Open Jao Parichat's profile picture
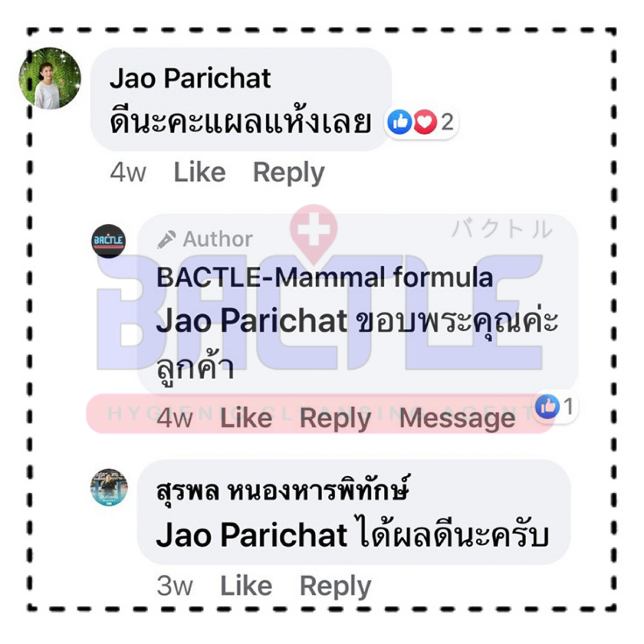This screenshot has height=644, width=644. (x=50, y=78)
